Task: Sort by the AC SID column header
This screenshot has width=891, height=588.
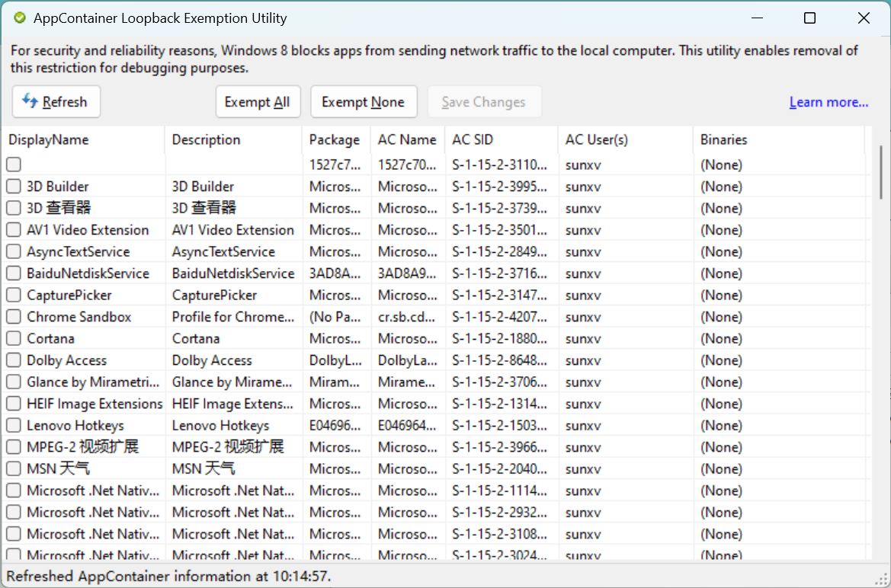Action: [x=502, y=139]
